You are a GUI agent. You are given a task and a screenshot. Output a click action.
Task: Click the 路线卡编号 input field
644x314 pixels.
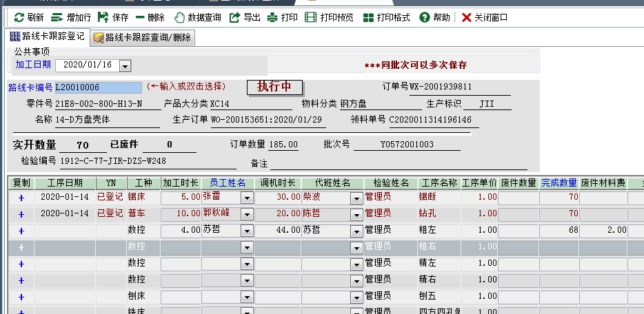[99, 87]
